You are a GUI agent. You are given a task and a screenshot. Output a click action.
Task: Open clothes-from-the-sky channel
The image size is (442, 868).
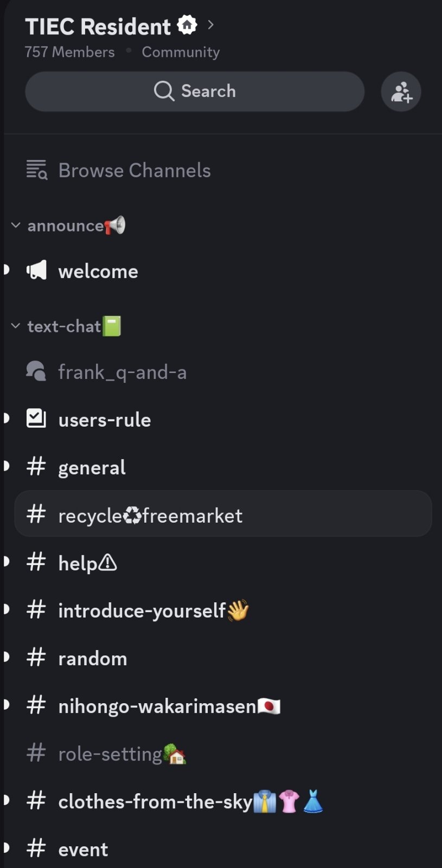tap(155, 801)
